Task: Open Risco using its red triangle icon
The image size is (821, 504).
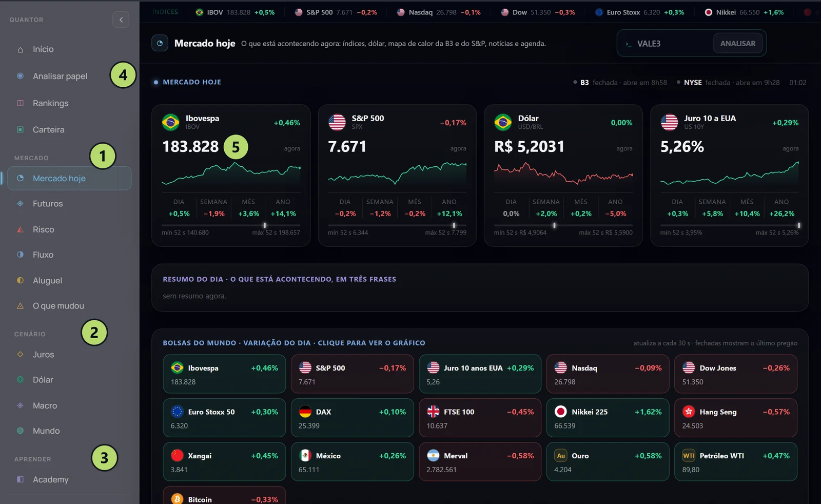Action: 21,229
